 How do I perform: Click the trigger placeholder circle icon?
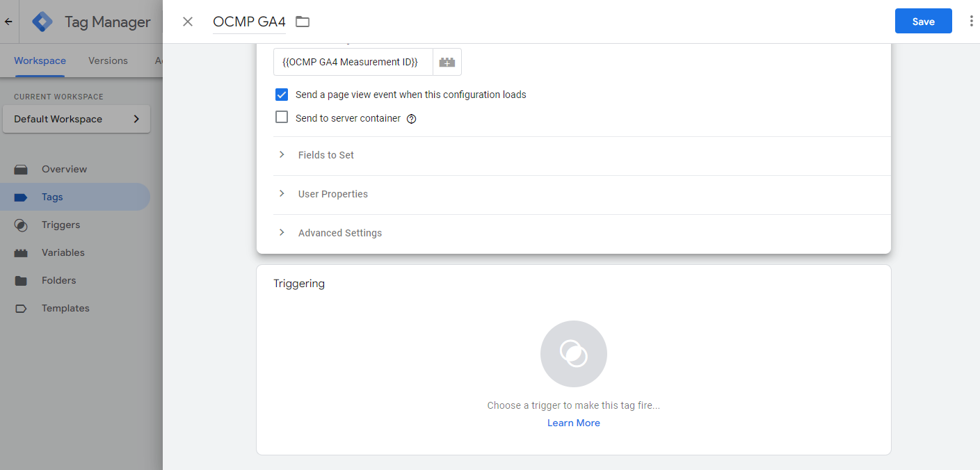(574, 354)
